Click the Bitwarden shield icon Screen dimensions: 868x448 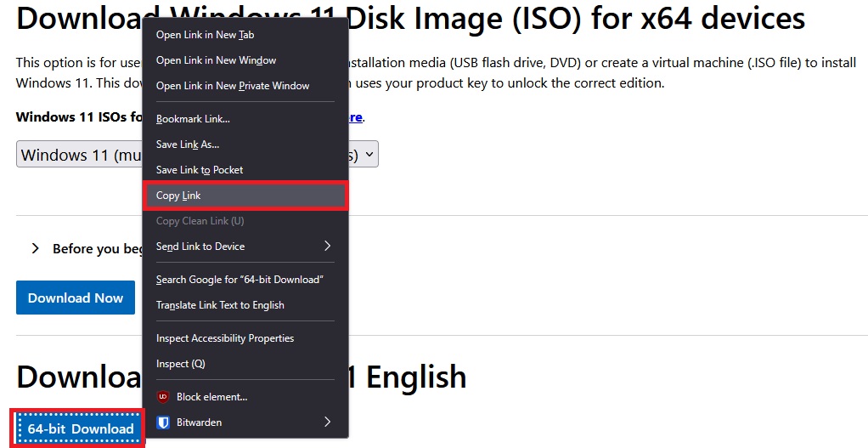click(163, 422)
